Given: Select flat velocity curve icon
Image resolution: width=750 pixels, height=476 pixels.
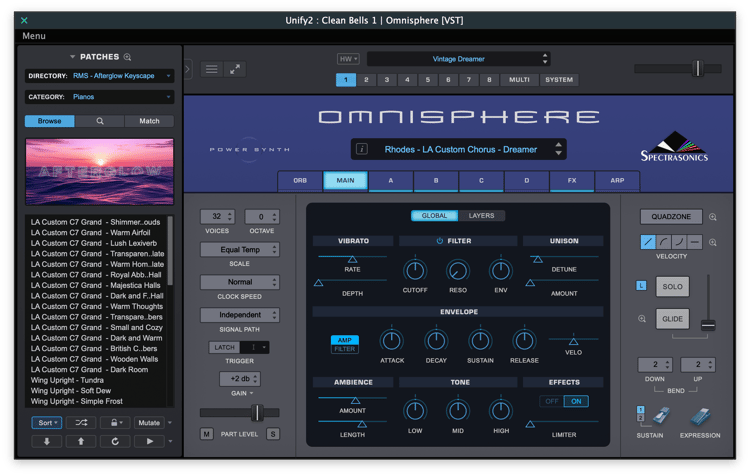Looking at the screenshot, I should click(695, 242).
